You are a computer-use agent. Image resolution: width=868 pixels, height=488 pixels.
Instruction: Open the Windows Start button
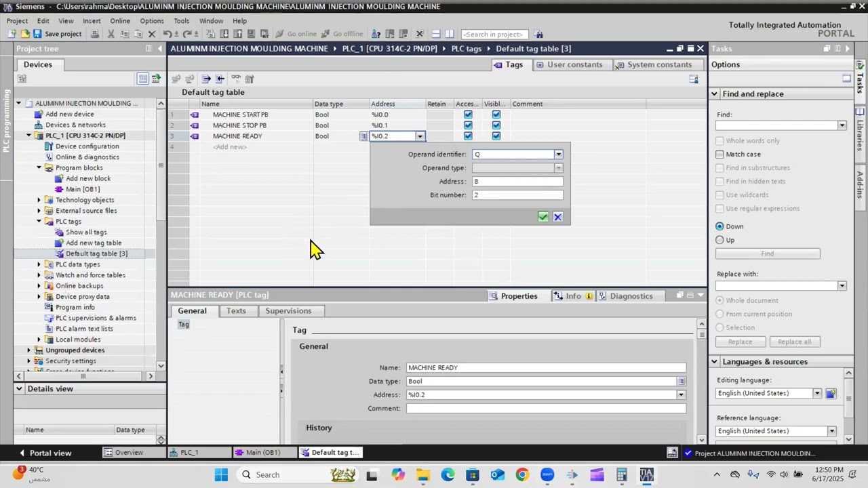coord(221,474)
